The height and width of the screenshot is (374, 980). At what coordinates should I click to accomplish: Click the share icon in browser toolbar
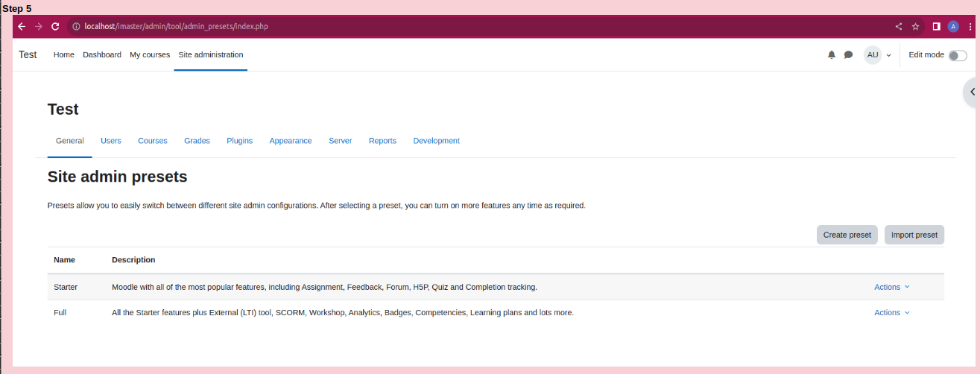(x=899, y=26)
